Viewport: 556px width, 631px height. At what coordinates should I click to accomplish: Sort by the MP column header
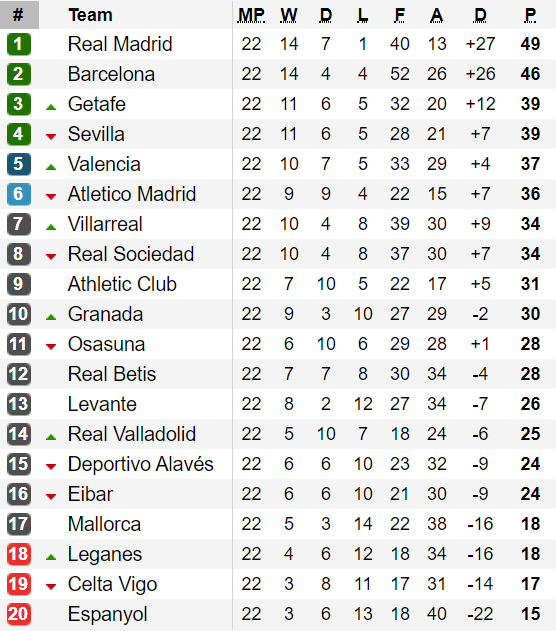251,15
